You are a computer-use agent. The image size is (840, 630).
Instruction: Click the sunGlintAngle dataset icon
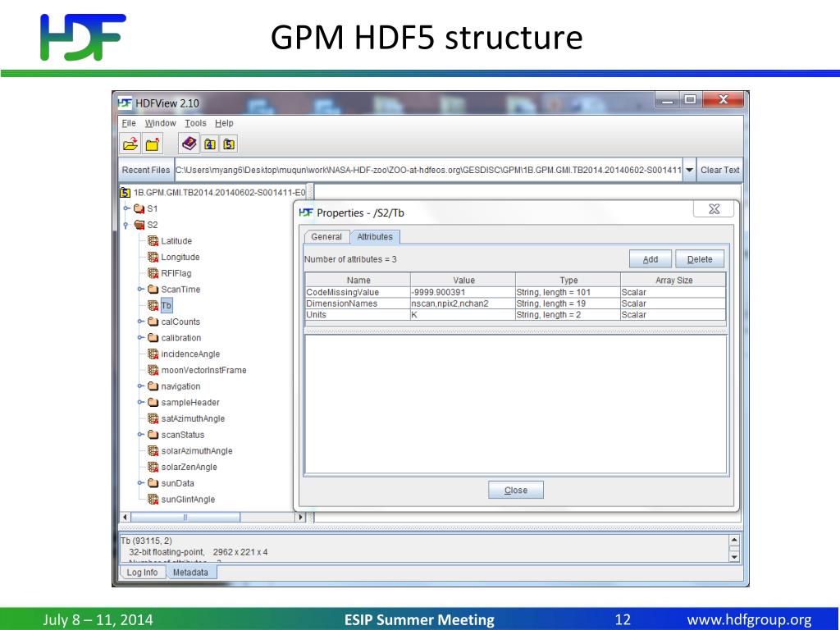153,500
